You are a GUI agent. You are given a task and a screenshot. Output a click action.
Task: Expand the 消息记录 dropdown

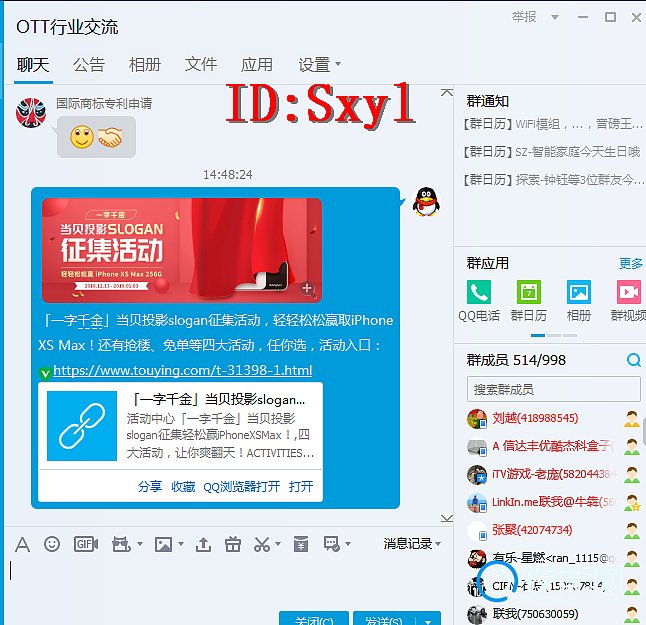412,544
